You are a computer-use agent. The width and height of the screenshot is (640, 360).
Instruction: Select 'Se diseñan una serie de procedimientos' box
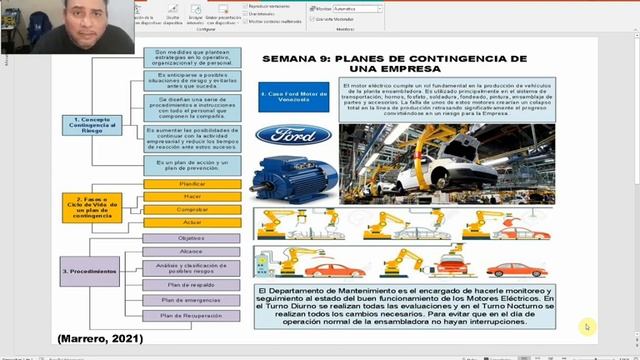(x=192, y=108)
